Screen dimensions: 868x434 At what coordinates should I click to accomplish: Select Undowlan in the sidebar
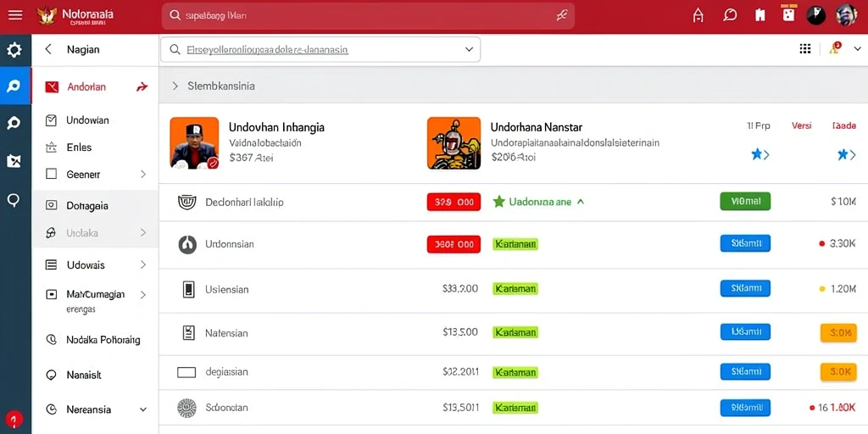87,120
